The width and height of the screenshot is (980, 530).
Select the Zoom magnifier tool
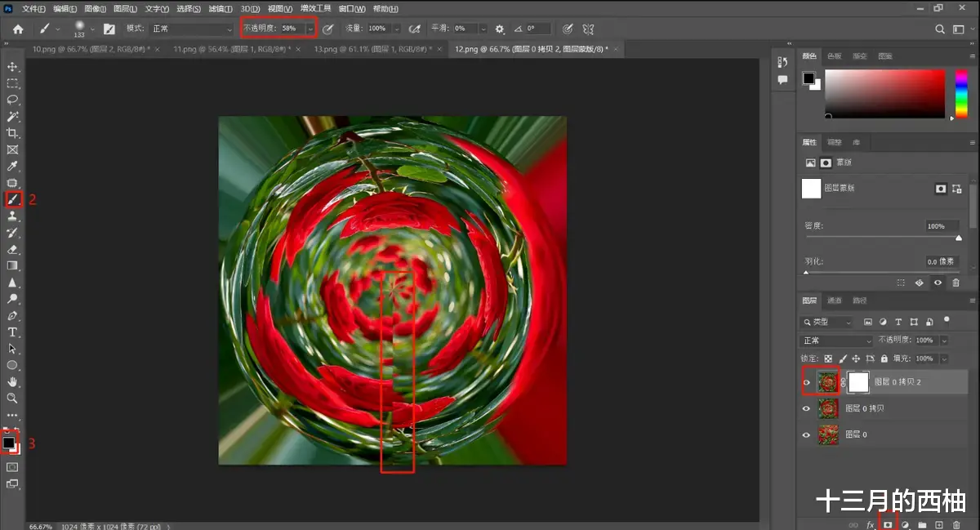click(13, 399)
